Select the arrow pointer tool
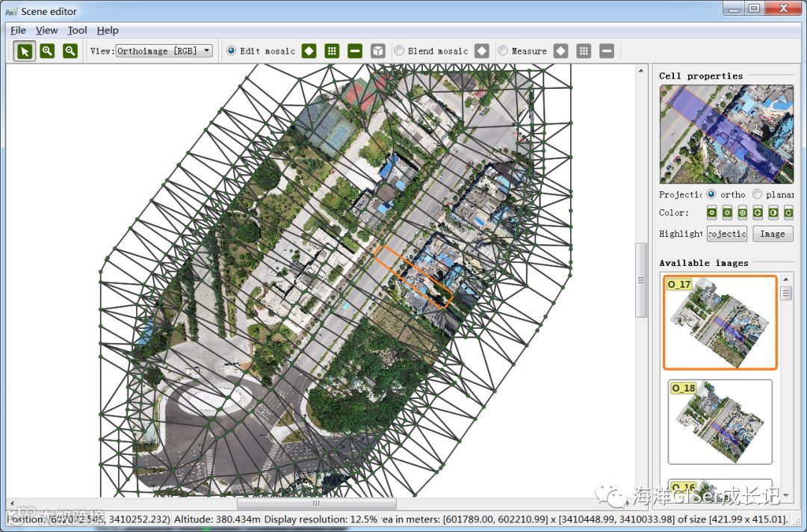807x532 pixels. click(25, 51)
